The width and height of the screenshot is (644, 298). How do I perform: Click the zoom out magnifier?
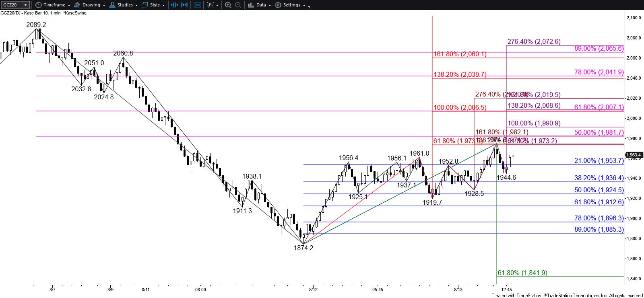[238, 5]
